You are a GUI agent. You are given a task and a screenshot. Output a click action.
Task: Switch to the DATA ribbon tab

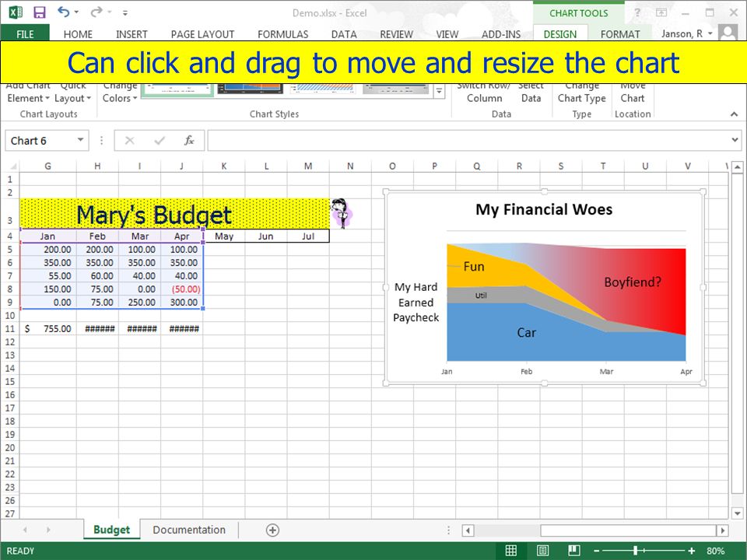(x=344, y=33)
